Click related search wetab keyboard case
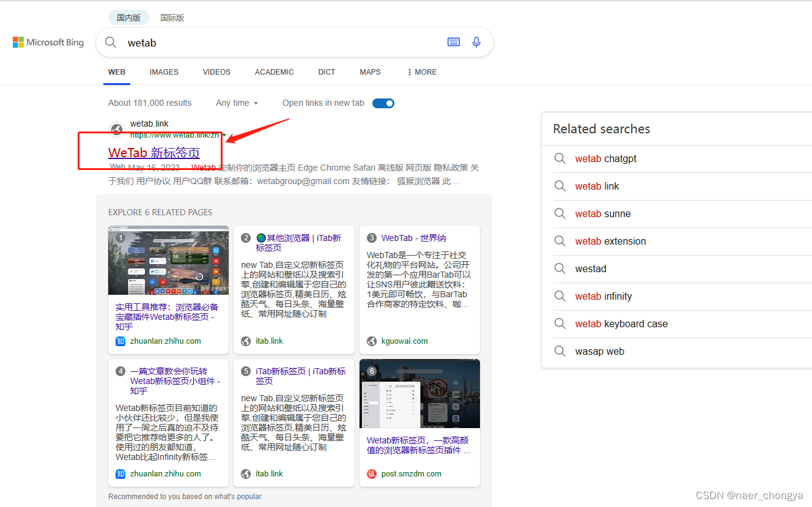The height and width of the screenshot is (507, 812). (621, 324)
